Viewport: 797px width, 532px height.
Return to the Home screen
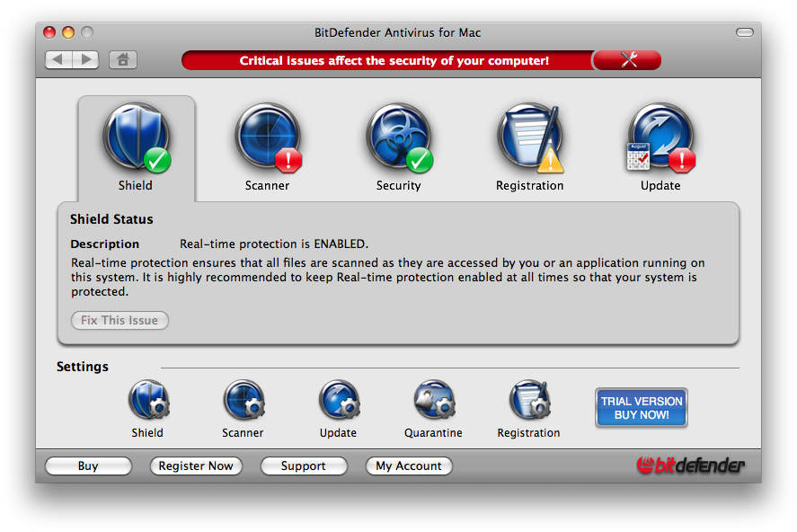[123, 60]
